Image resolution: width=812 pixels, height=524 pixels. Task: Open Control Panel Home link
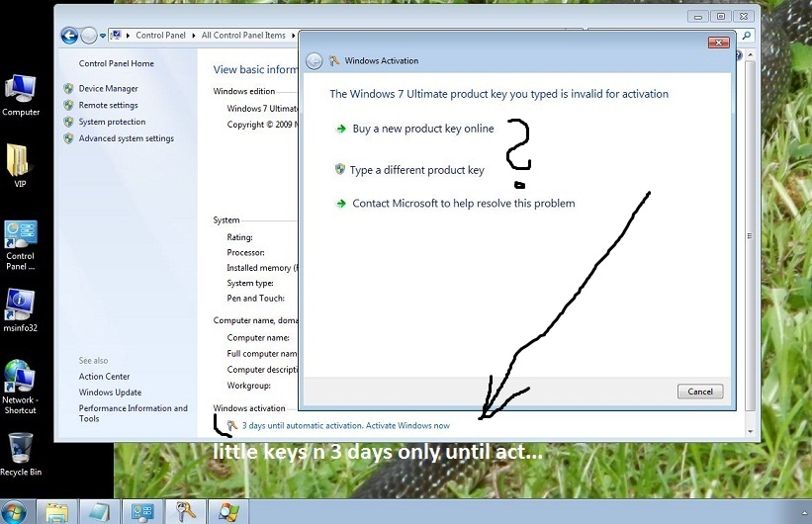point(116,63)
